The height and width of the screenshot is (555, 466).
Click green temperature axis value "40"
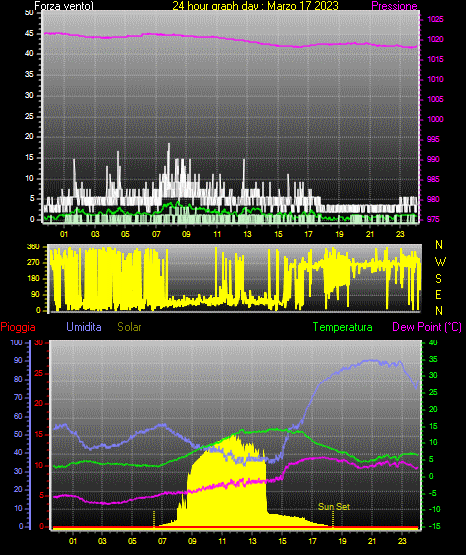pos(433,342)
